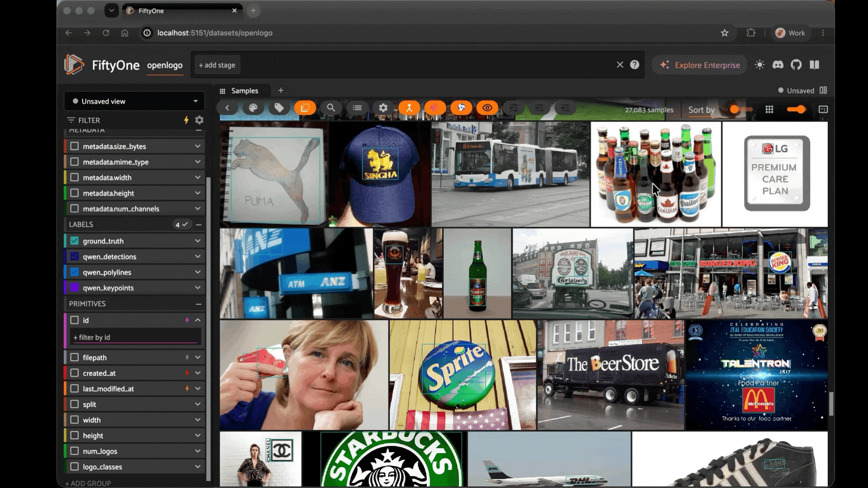Open the Sprite button image thumbnail
The height and width of the screenshot is (488, 868).
pyautogui.click(x=463, y=375)
